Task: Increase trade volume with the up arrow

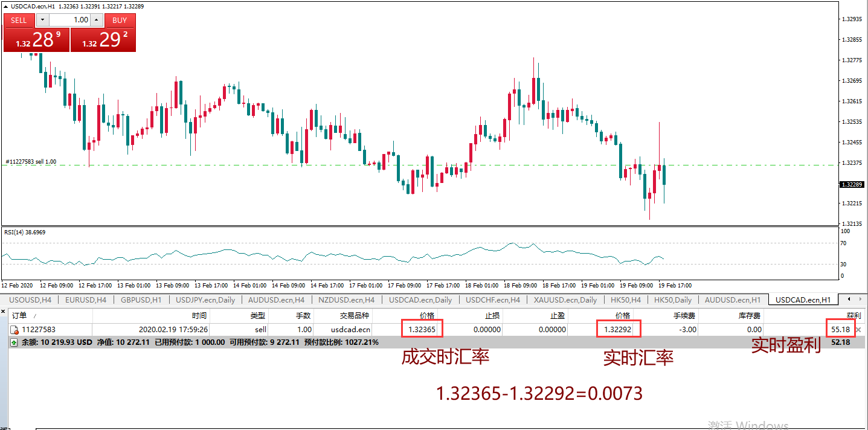Action: (x=96, y=20)
